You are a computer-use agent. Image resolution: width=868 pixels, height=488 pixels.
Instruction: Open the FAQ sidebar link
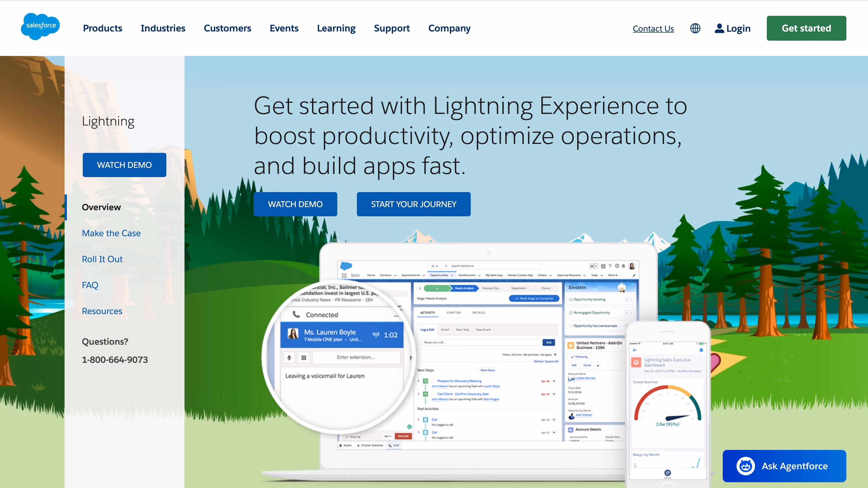point(90,285)
